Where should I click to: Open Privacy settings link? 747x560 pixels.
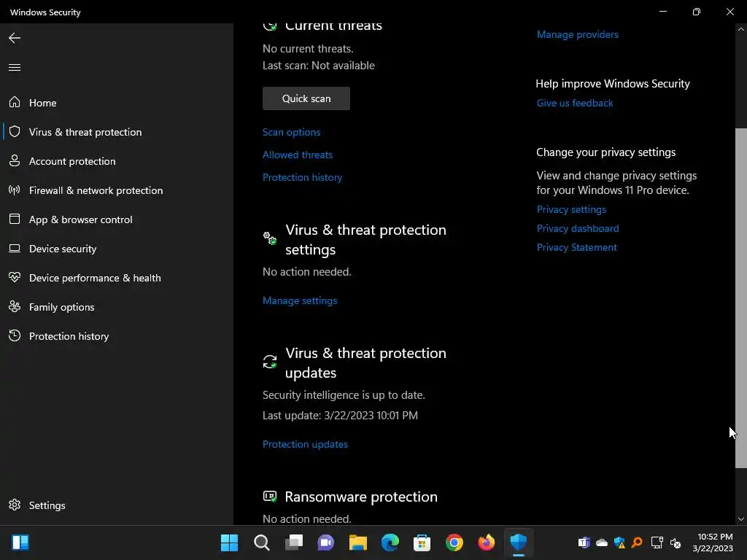[x=571, y=209]
